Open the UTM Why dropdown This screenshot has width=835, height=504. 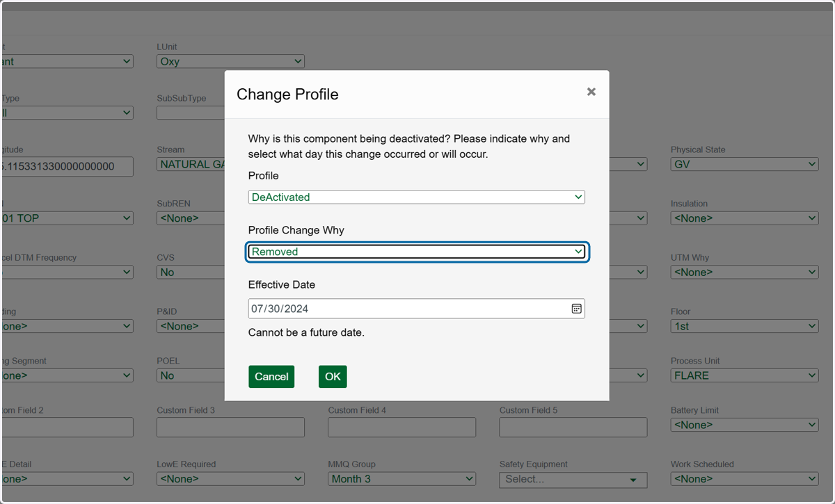pos(745,272)
